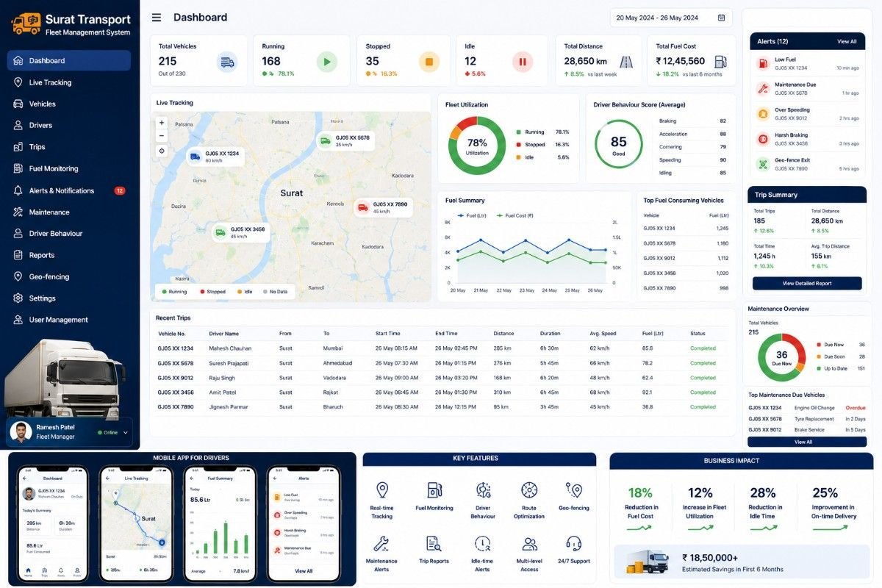Open Fuel Monitoring in the sidebar
This screenshot has height=588, width=882.
tap(69, 168)
